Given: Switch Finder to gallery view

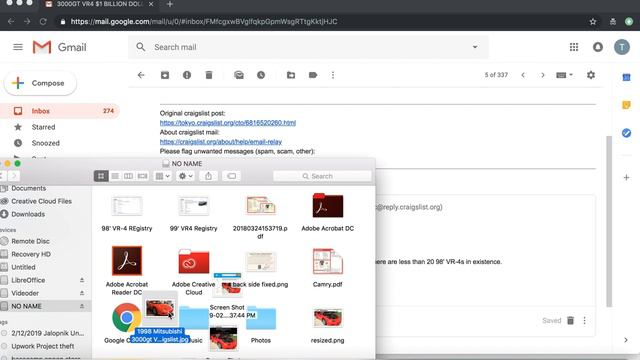Looking at the screenshot, I should (142, 176).
